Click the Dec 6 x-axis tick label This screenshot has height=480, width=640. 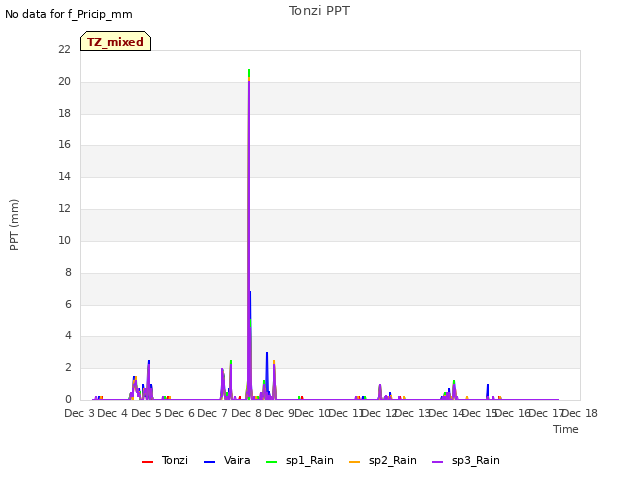pyautogui.click(x=179, y=413)
